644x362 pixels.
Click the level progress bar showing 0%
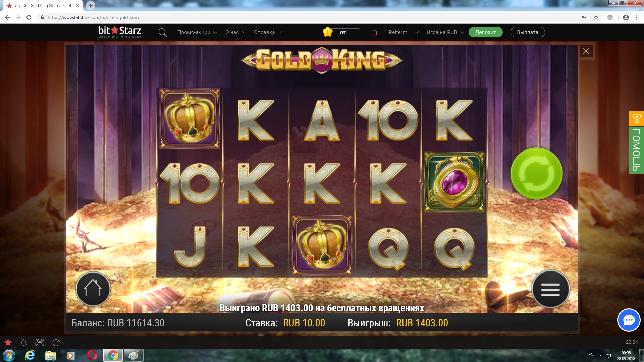(x=344, y=33)
